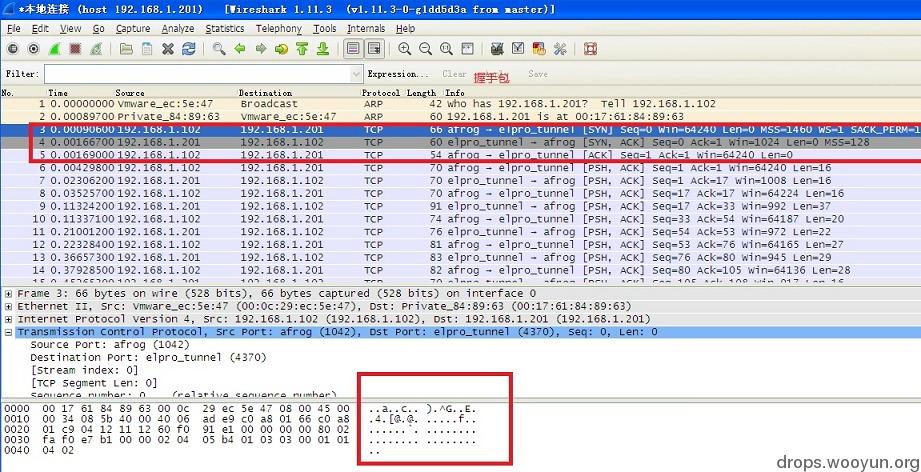
Task: Jump to the first packet
Action: (302, 49)
